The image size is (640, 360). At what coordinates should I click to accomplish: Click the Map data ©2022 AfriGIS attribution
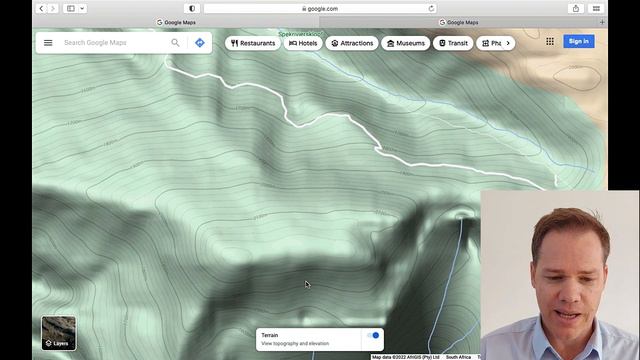click(405, 357)
